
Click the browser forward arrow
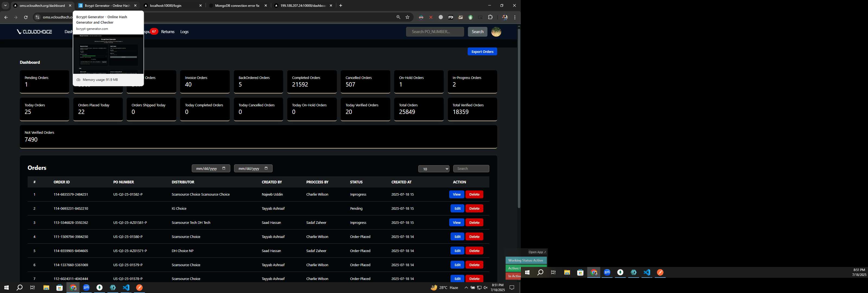[x=15, y=17]
